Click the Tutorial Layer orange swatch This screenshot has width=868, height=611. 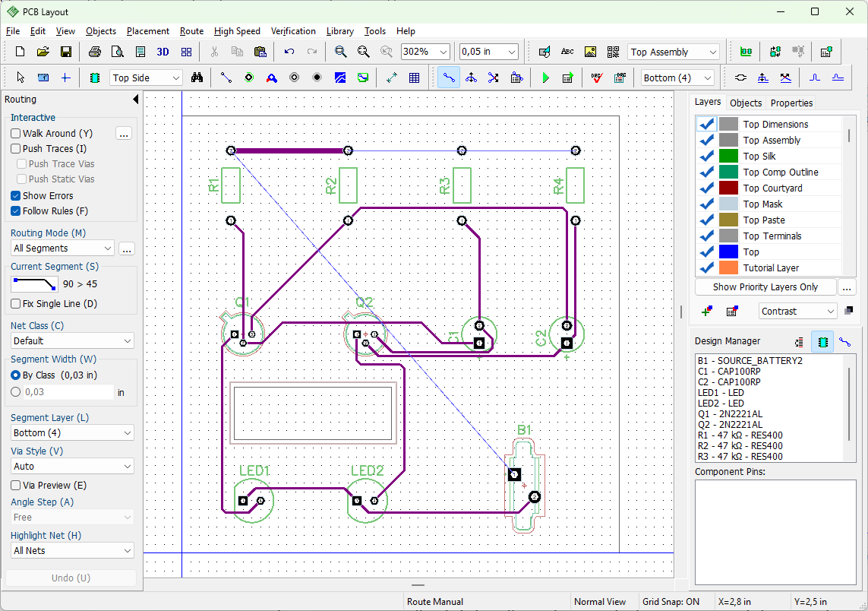[x=728, y=268]
